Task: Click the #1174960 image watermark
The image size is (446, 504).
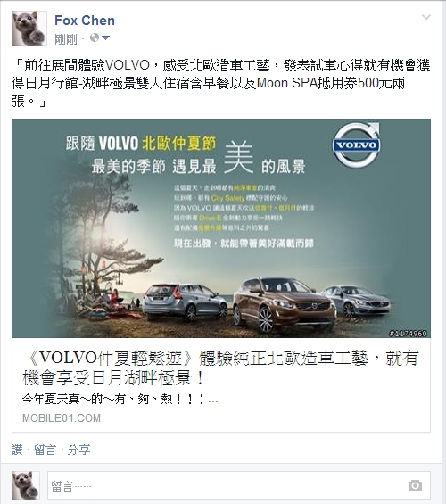Action: point(408,334)
